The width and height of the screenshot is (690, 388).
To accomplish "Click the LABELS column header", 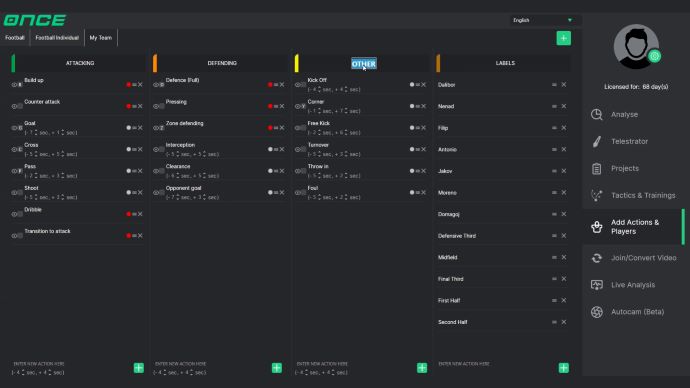I will (505, 63).
